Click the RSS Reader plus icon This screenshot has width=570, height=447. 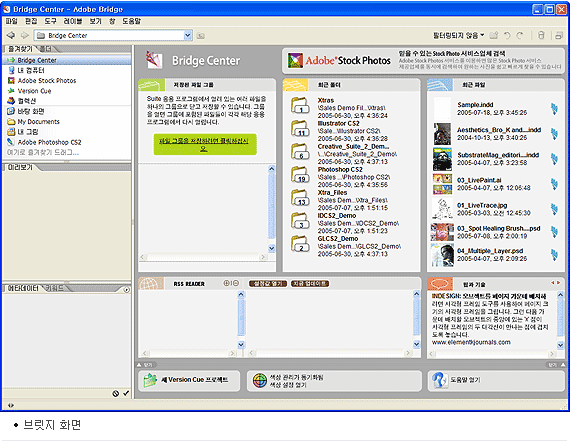coord(226,283)
